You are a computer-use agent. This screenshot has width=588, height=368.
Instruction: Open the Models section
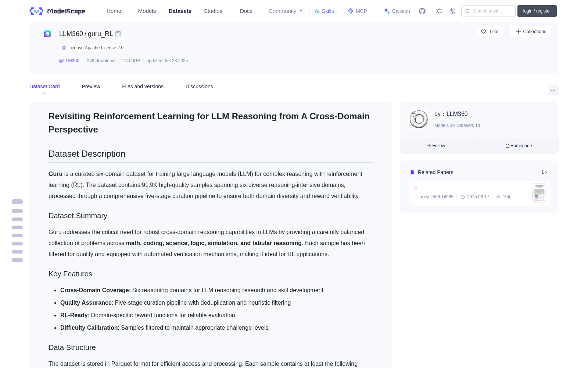[x=147, y=11]
